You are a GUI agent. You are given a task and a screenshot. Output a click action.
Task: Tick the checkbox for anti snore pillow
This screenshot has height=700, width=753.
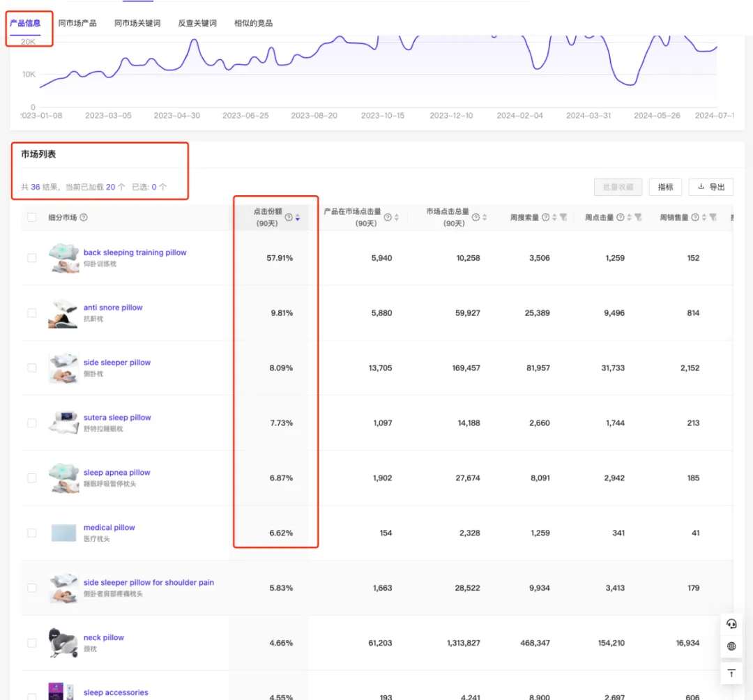(x=31, y=313)
